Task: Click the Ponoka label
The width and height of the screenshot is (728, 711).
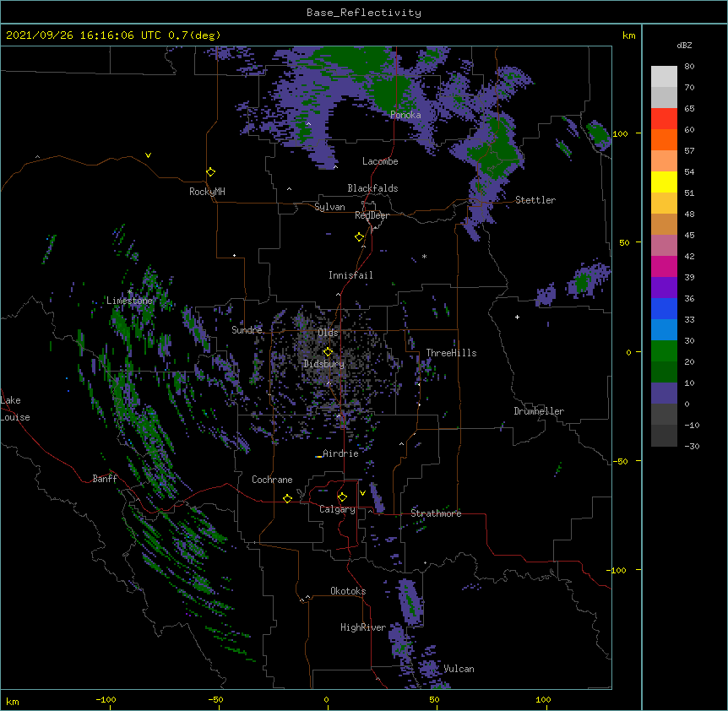Action: [405, 115]
